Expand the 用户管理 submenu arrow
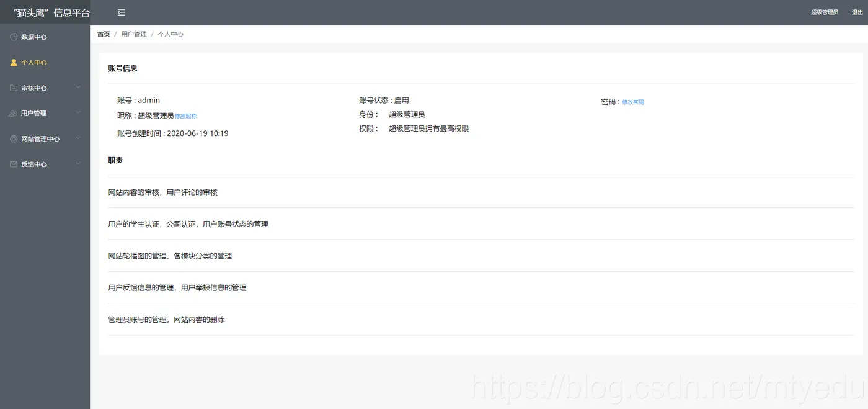 (78, 113)
